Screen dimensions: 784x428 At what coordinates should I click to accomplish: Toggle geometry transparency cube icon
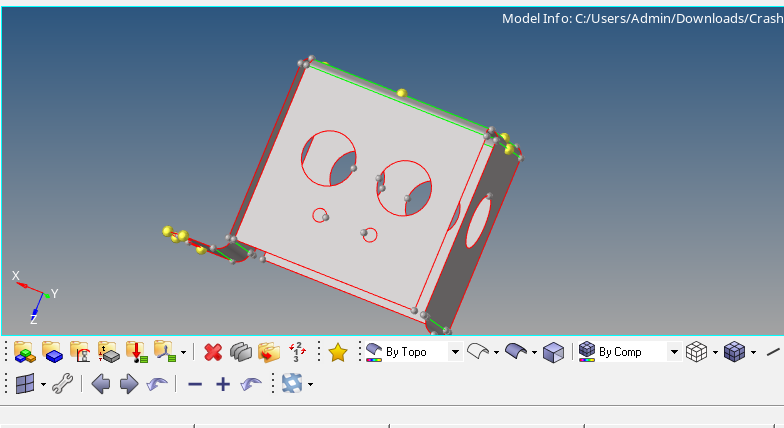(x=554, y=352)
